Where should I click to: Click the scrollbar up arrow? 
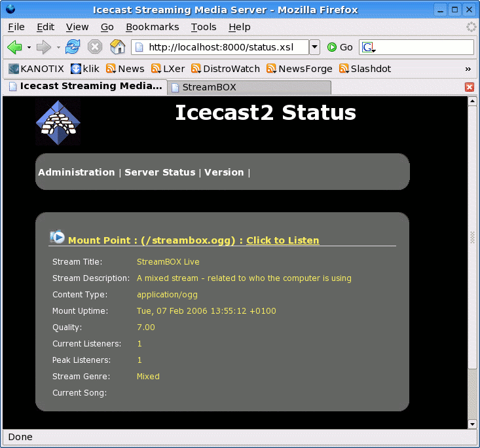coord(472,101)
